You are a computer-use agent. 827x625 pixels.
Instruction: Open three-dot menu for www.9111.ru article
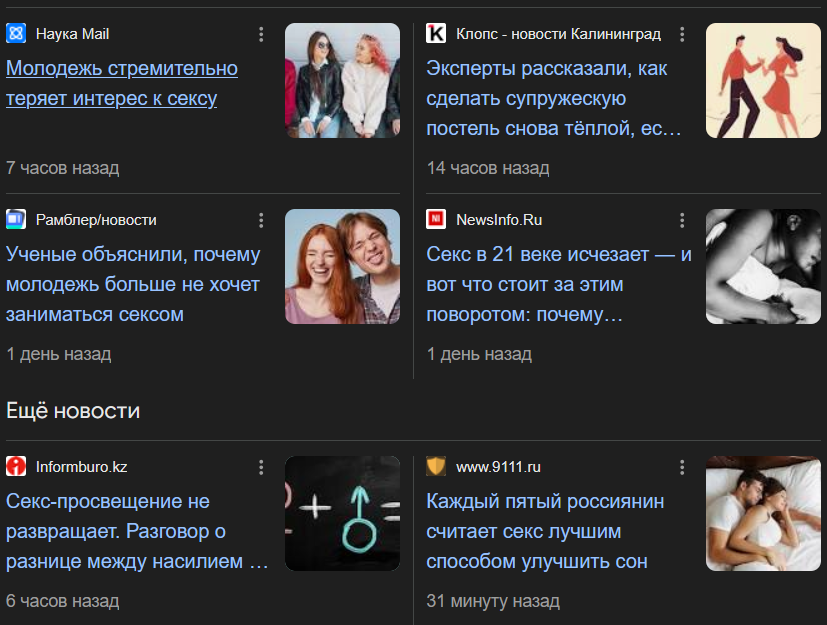click(682, 467)
